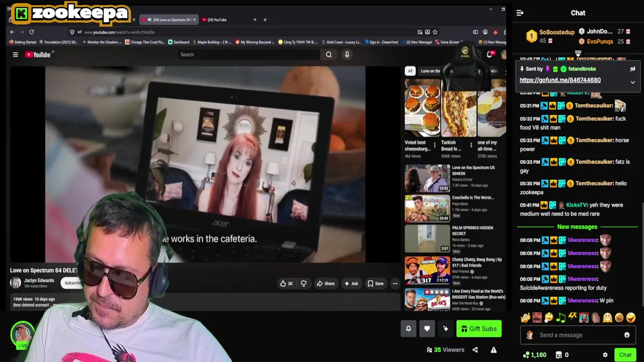Open the gofund.me pinned link
This screenshot has height=362, width=644.
pos(560,80)
